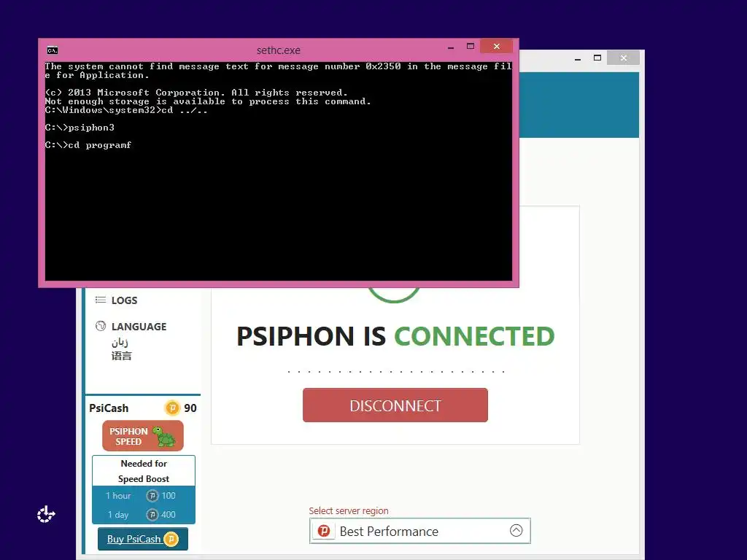Click the PsiCash balance value 90
Screen dimensions: 747x560
pos(190,408)
